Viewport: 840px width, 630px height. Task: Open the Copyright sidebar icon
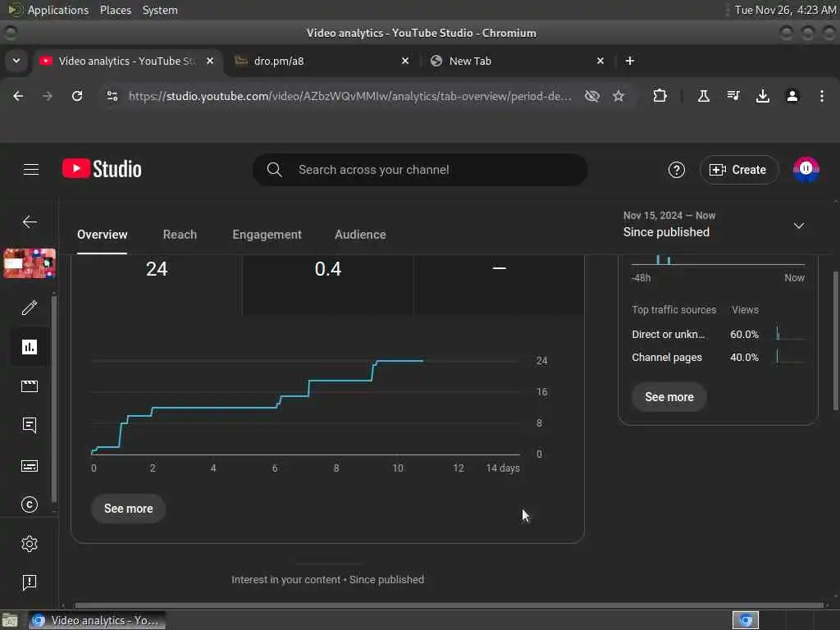tap(30, 504)
